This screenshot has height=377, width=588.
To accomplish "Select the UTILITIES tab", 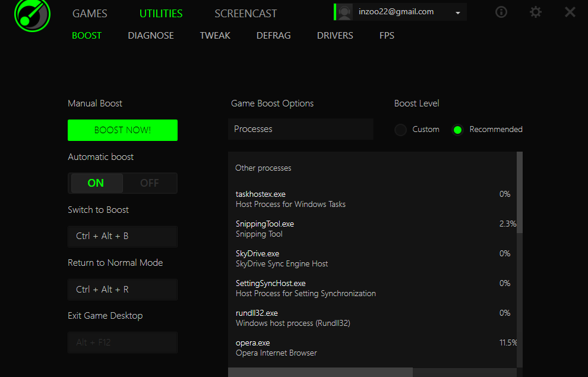I will 161,14.
